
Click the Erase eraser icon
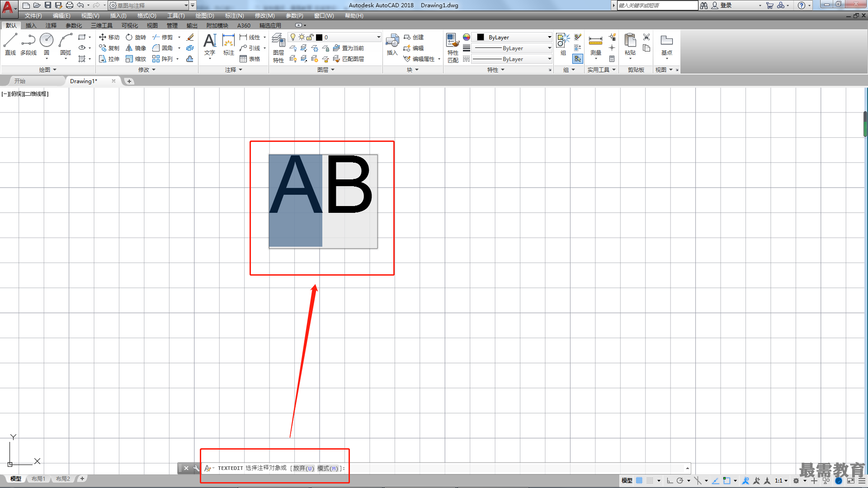(x=190, y=37)
